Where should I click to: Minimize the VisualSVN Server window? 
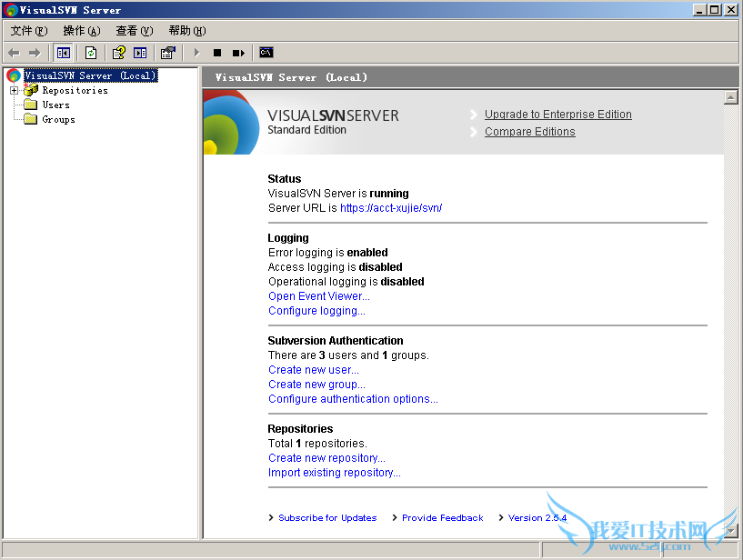tap(699, 10)
